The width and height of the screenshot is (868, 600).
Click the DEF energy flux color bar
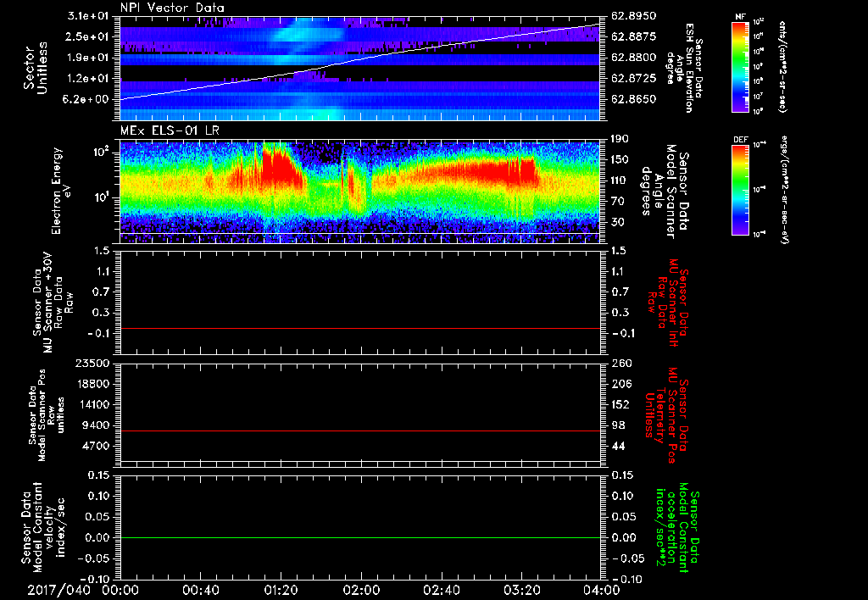(741, 190)
